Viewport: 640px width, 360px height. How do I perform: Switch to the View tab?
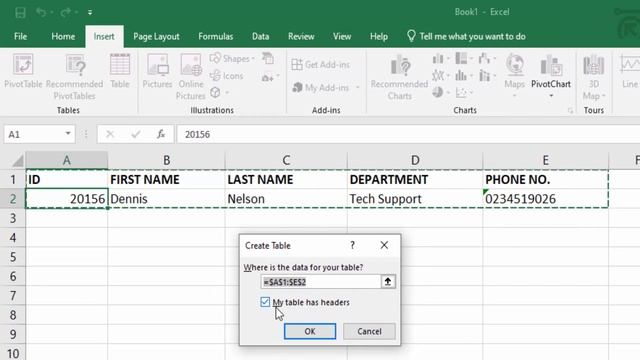(342, 36)
